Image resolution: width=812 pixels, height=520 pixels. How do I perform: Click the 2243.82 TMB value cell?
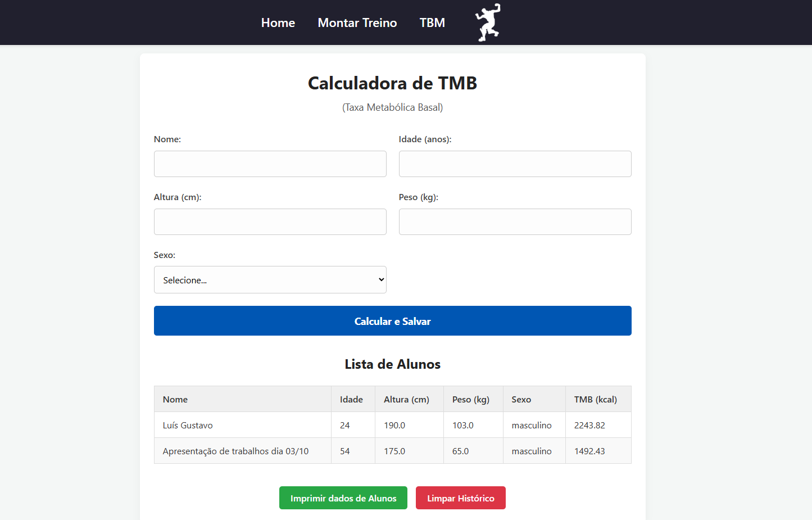[x=589, y=425]
